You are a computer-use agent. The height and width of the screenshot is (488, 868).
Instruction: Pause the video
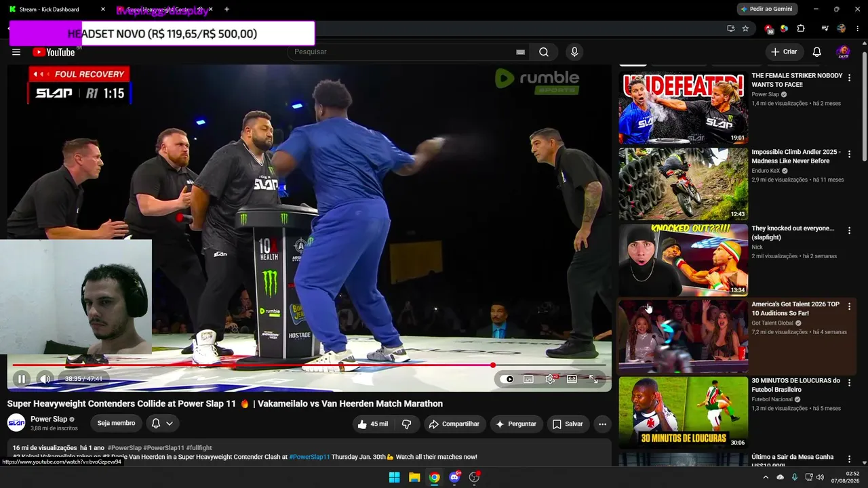22,379
